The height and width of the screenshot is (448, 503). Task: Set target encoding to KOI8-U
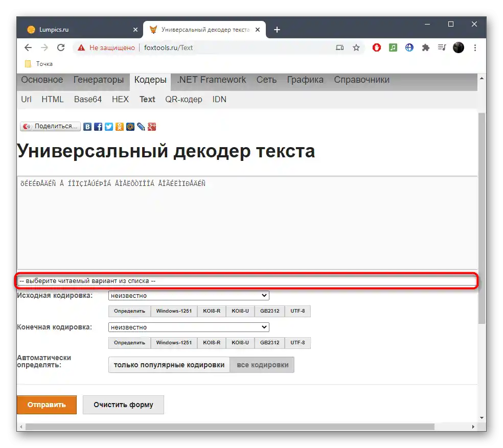(240, 343)
